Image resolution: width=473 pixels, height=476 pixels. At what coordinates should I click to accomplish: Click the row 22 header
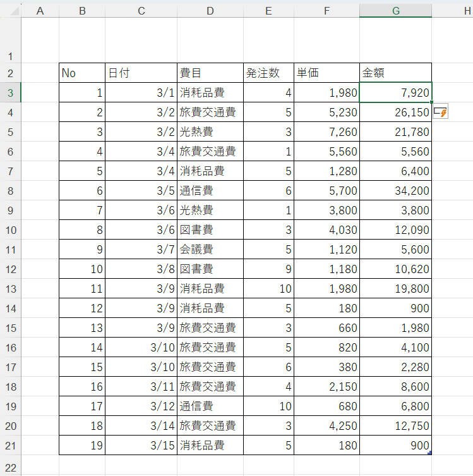pos(10,465)
